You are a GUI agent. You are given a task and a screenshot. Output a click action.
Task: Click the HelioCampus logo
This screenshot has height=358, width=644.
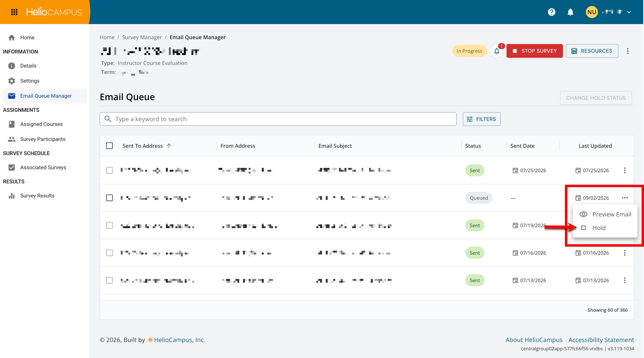(x=54, y=12)
